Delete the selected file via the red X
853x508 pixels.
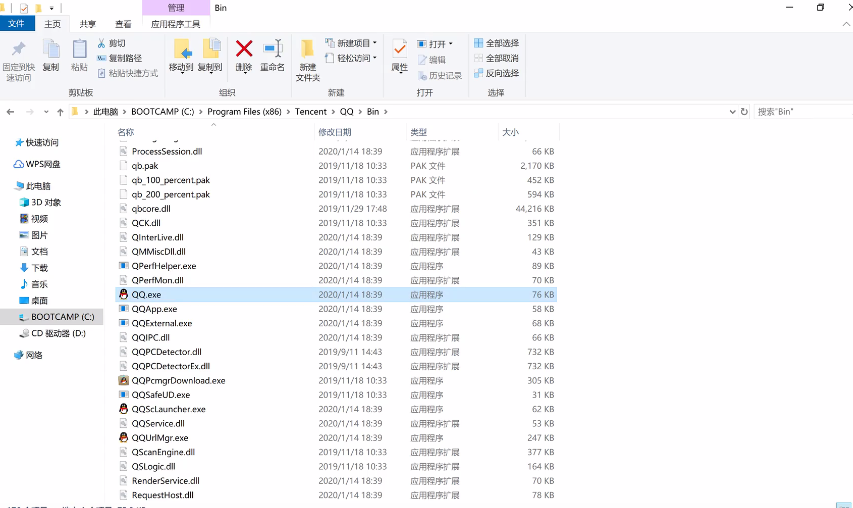coord(244,55)
